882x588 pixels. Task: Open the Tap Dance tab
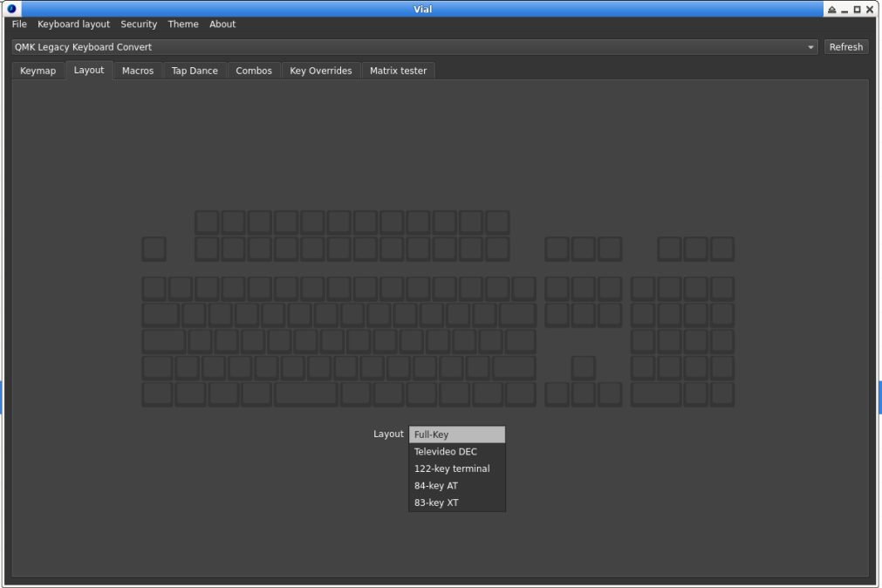click(195, 70)
